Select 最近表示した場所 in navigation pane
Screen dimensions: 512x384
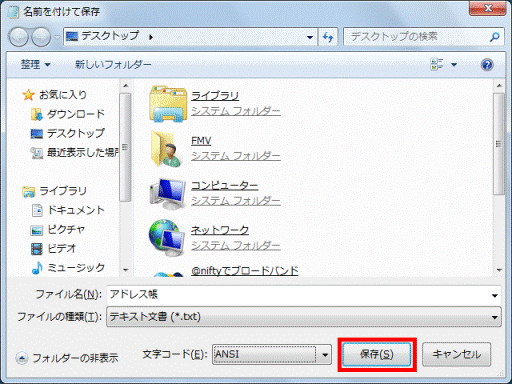(x=83, y=153)
